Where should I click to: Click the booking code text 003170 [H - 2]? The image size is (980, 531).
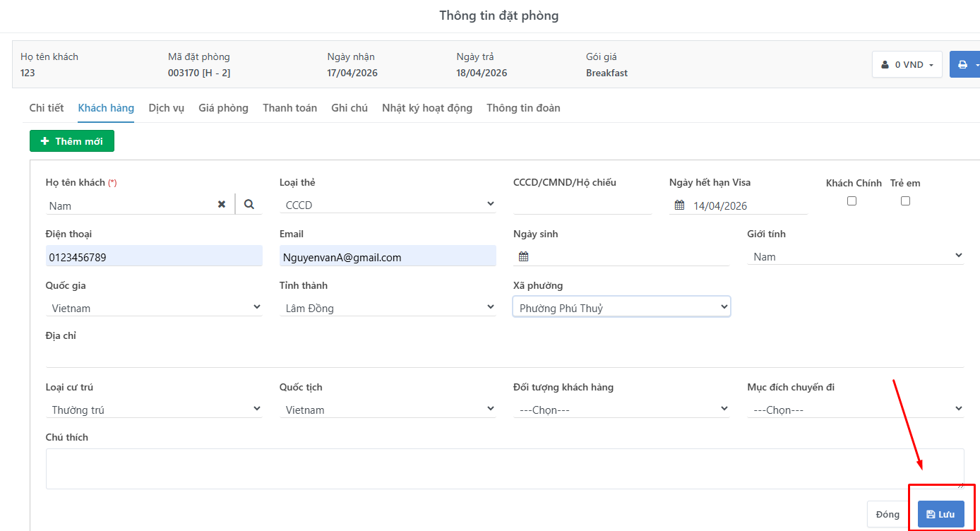[199, 73]
